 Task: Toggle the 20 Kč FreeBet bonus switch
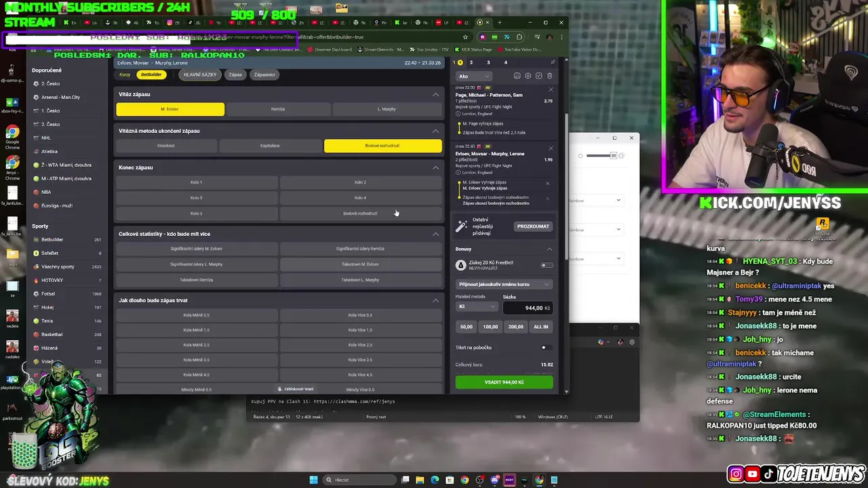546,265
